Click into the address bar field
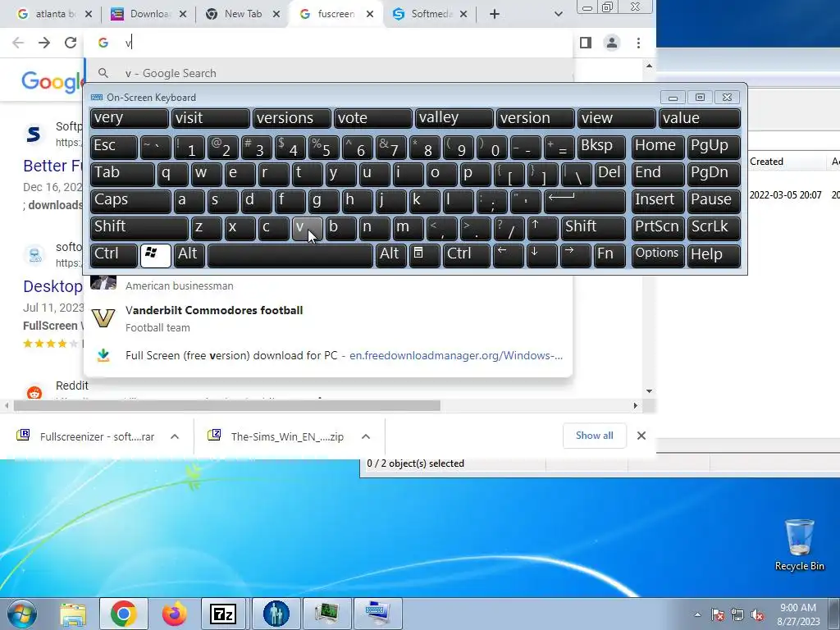The height and width of the screenshot is (630, 840). click(328, 43)
